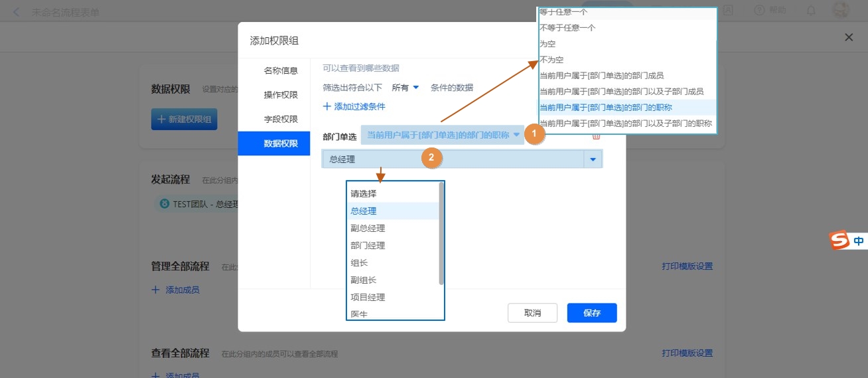Screen dimensions: 868x378
Task: Expand the 所有 condition dropdown
Action: pos(405,87)
